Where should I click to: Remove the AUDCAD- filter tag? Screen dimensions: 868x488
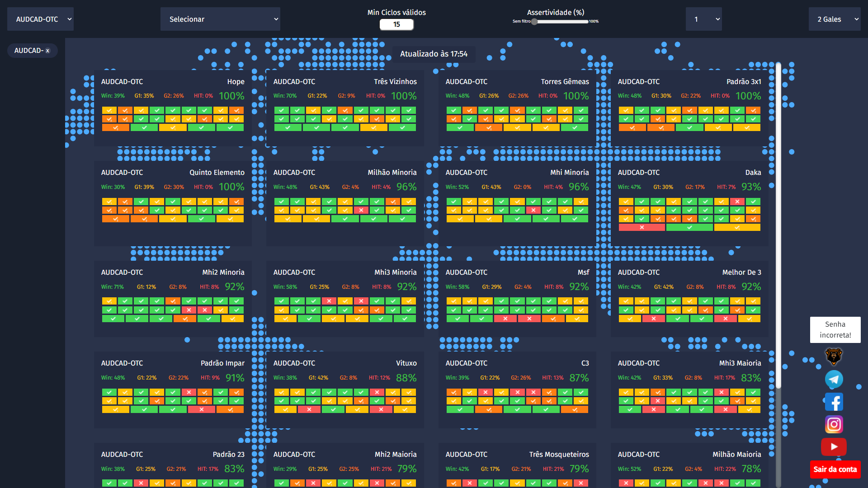pyautogui.click(x=47, y=51)
